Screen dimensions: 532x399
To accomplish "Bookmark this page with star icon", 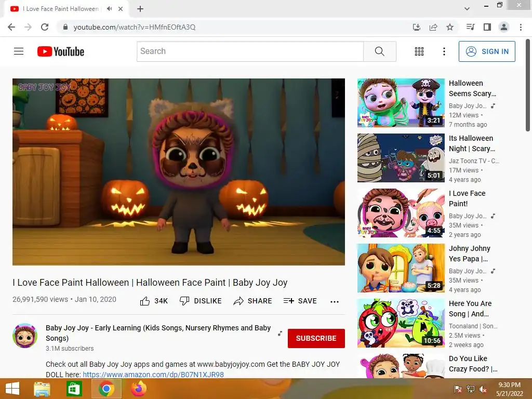I will coord(450,27).
